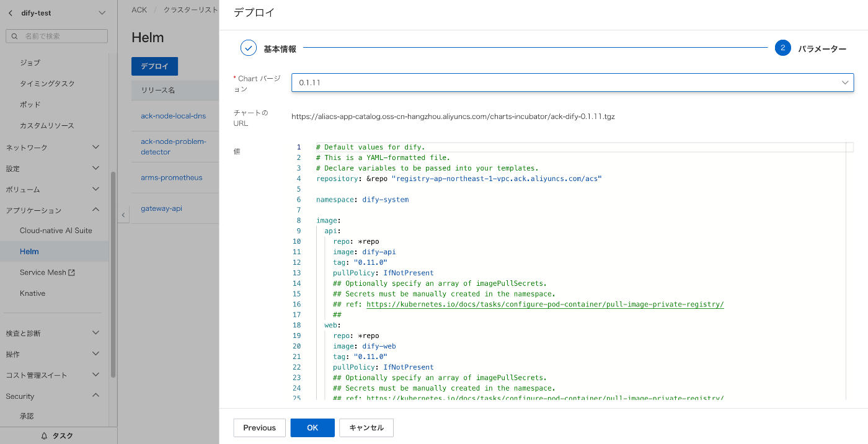Click the ACK breadcrumb

pos(139,10)
